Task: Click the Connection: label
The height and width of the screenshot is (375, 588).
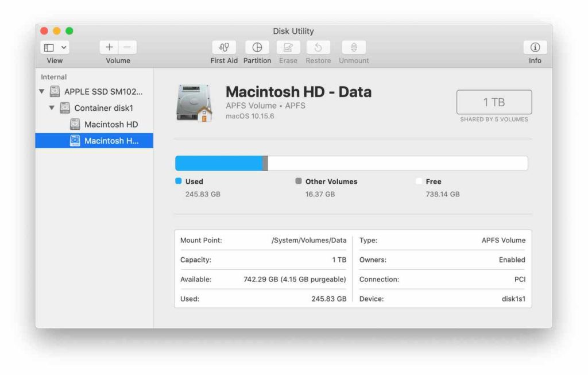Action: [379, 279]
